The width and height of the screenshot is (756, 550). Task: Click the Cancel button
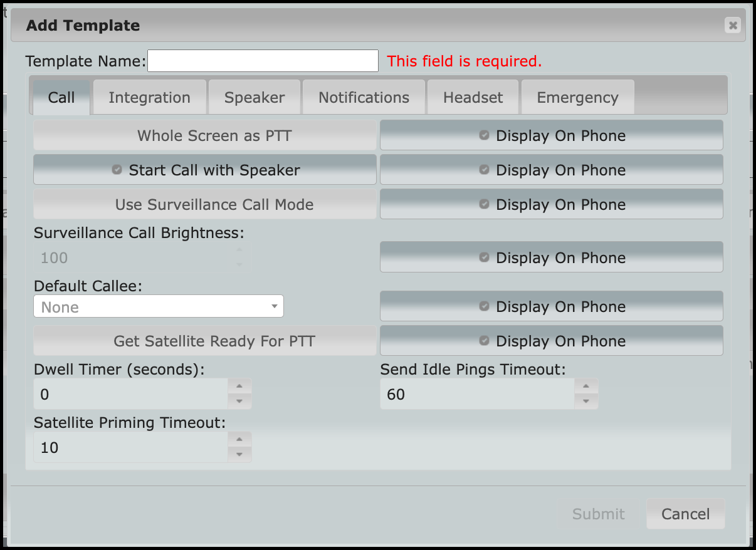click(x=685, y=514)
